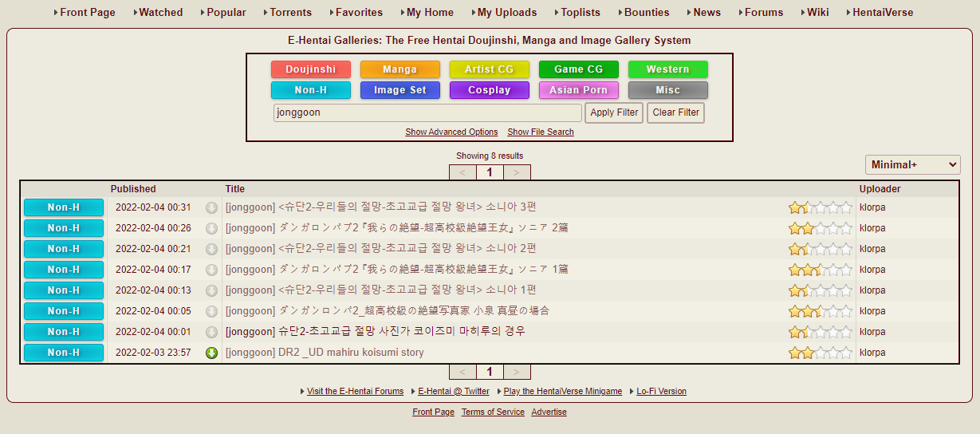Toggle the Image Set category filter
980x434 pixels.
click(400, 90)
